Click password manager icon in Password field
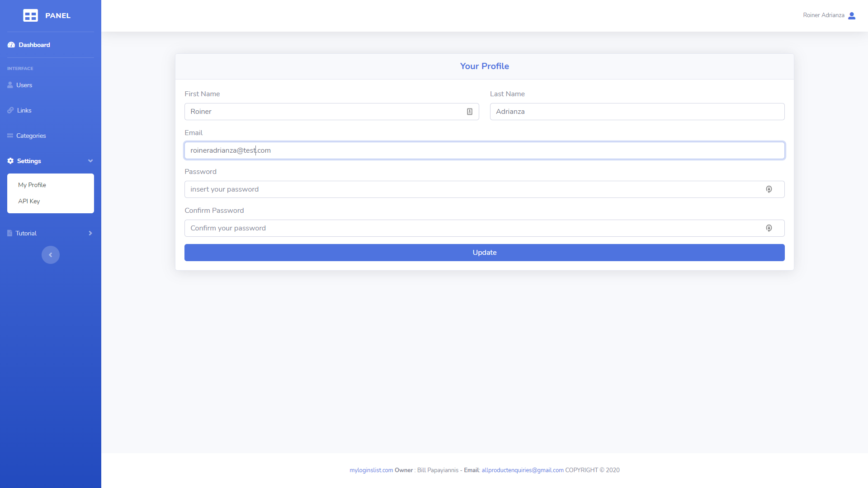Viewport: 868px width, 488px height. (769, 189)
